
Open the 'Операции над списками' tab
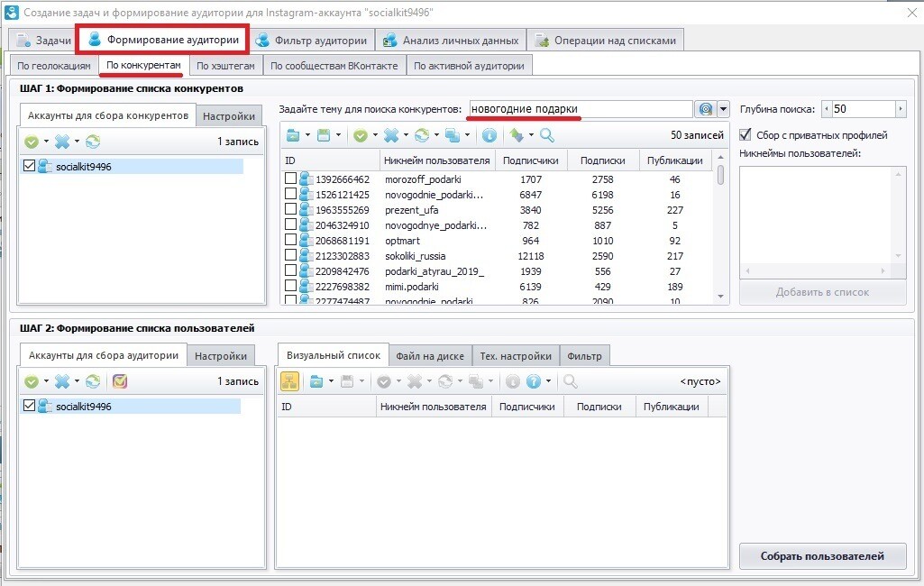[x=605, y=40]
